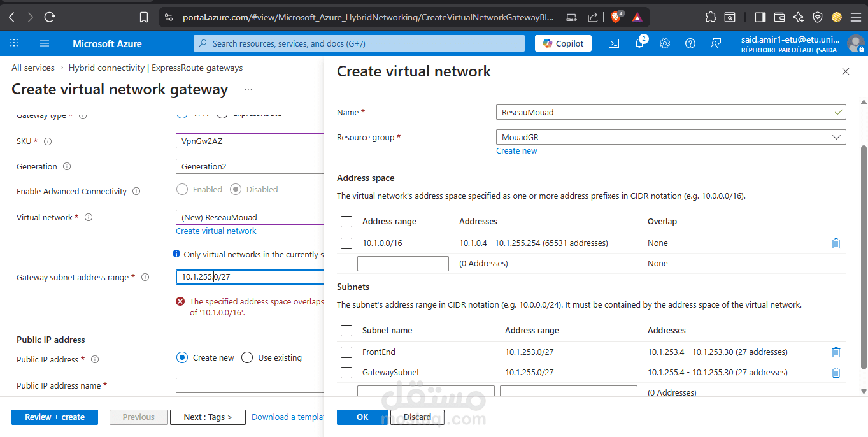Check the FrontEnd subnet checkbox
Screen dimensions: 868x437
tap(346, 352)
